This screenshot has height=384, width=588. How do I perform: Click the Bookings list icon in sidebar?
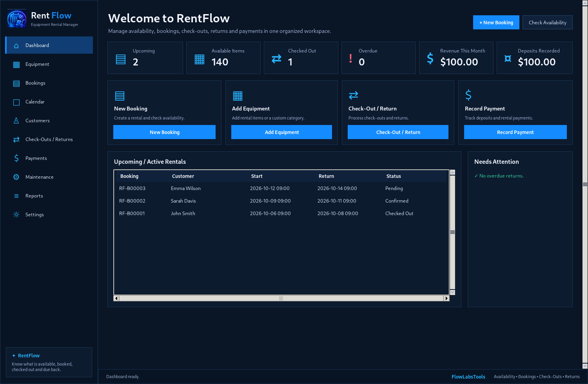coord(16,83)
